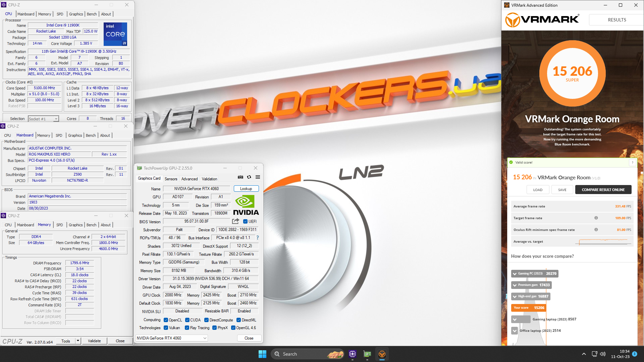Expand Premium gaming comparison entry
644x362 pixels.
[515, 285]
